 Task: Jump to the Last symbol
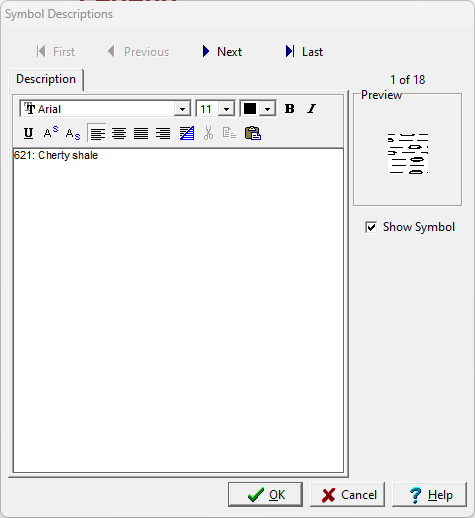click(304, 52)
